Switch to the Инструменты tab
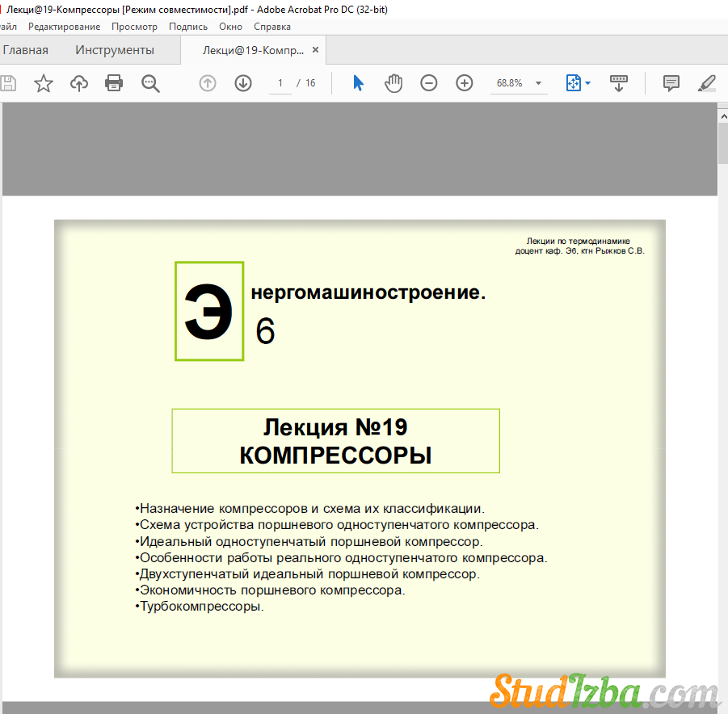 pos(115,50)
